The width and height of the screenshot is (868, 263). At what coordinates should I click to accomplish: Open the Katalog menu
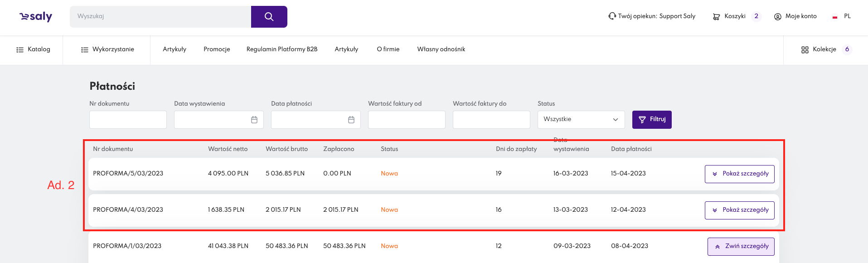[x=33, y=49]
